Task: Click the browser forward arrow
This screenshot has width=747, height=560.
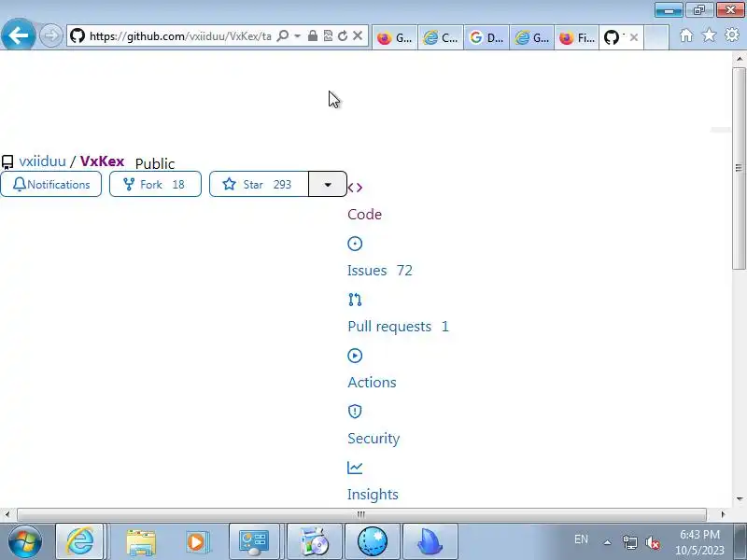Action: [50, 35]
